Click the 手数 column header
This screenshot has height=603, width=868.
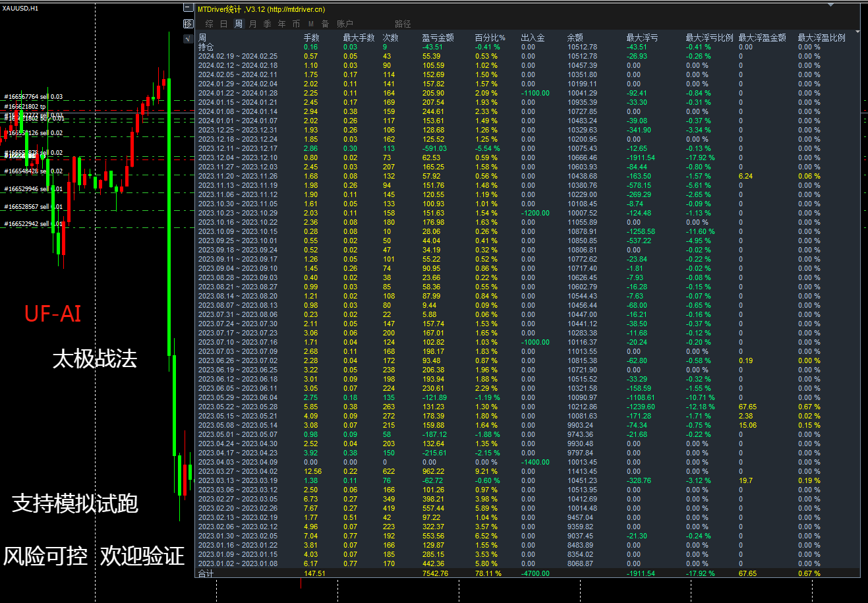[311, 38]
